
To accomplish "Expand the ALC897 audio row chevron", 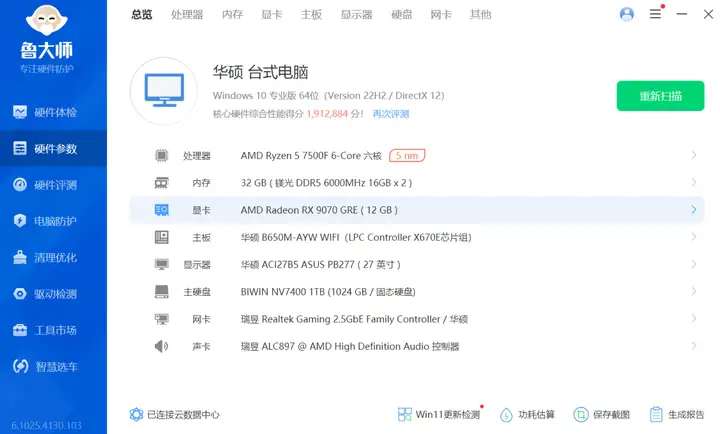I will (x=694, y=345).
